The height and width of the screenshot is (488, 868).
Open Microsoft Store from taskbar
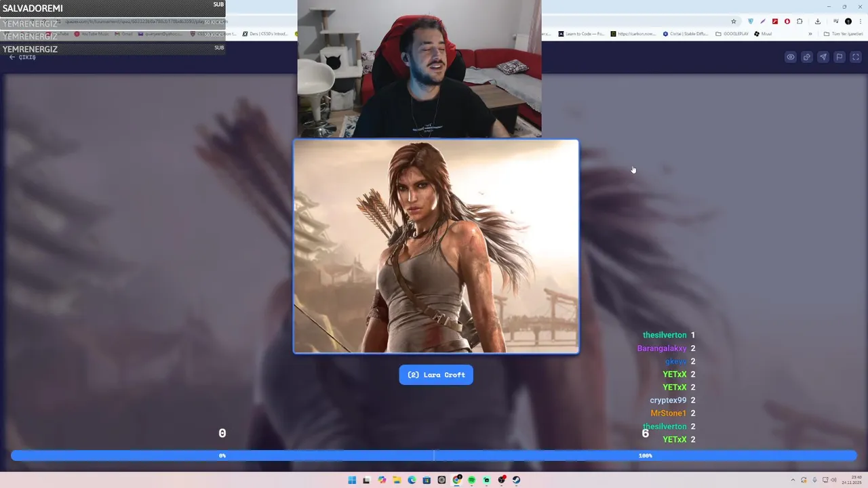(427, 480)
